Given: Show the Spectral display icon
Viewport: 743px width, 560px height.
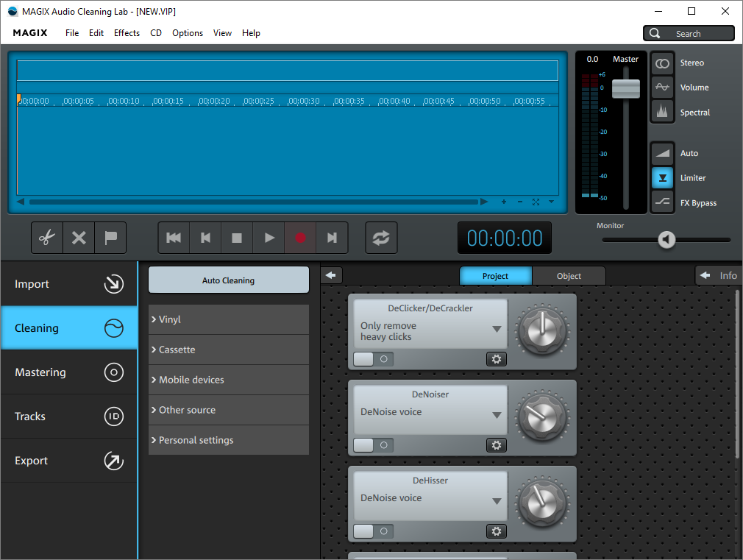Looking at the screenshot, I should (x=662, y=112).
